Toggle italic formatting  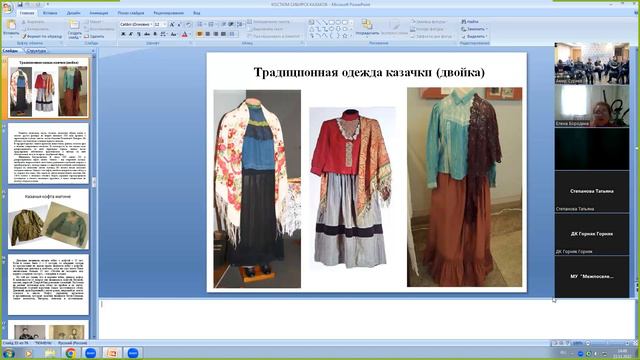[131, 34]
